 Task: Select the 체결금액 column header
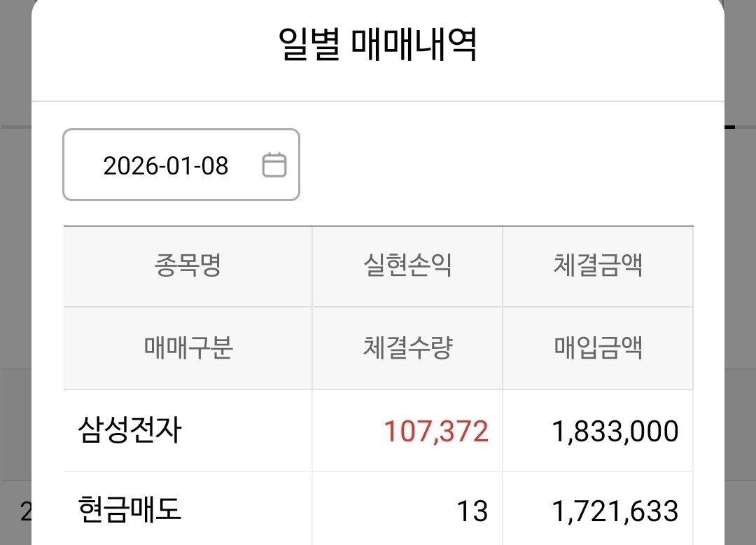point(598,266)
